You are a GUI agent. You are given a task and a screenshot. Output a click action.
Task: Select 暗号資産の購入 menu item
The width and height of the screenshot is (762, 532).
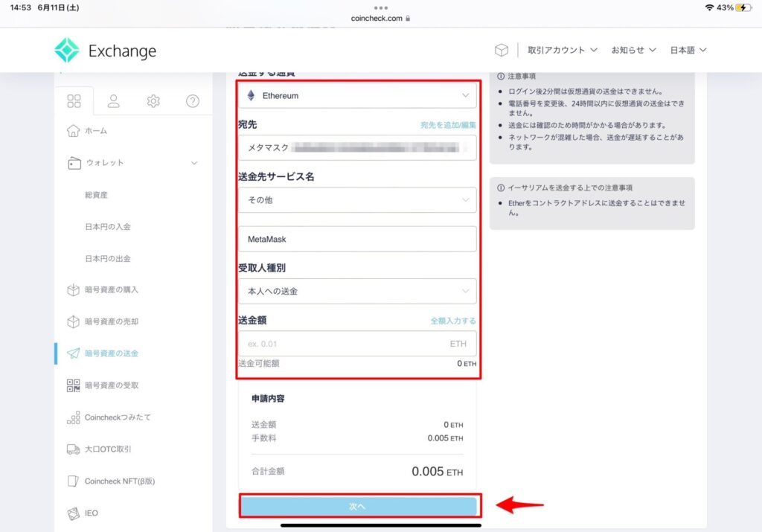pyautogui.click(x=112, y=290)
